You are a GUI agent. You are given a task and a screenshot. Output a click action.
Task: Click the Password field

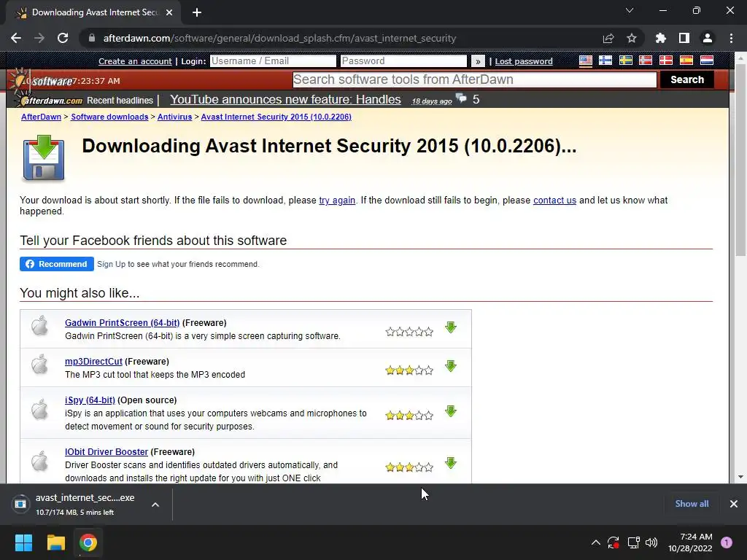tap(403, 61)
